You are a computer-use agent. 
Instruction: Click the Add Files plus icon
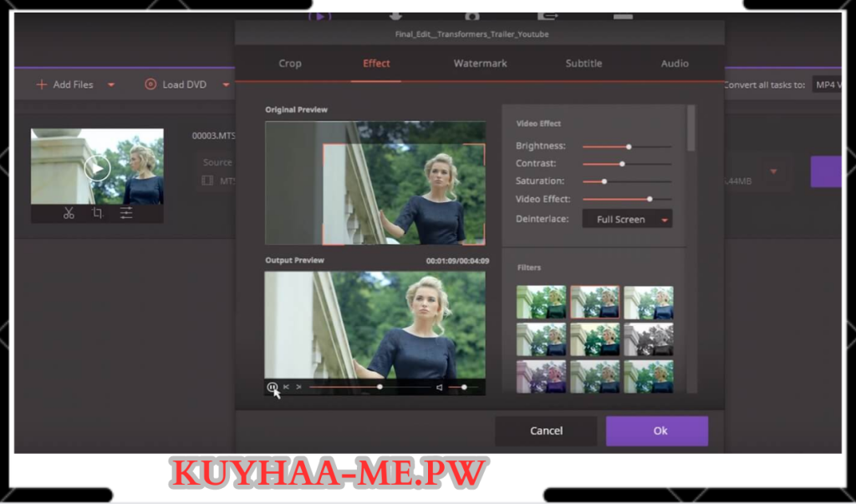[x=42, y=84]
